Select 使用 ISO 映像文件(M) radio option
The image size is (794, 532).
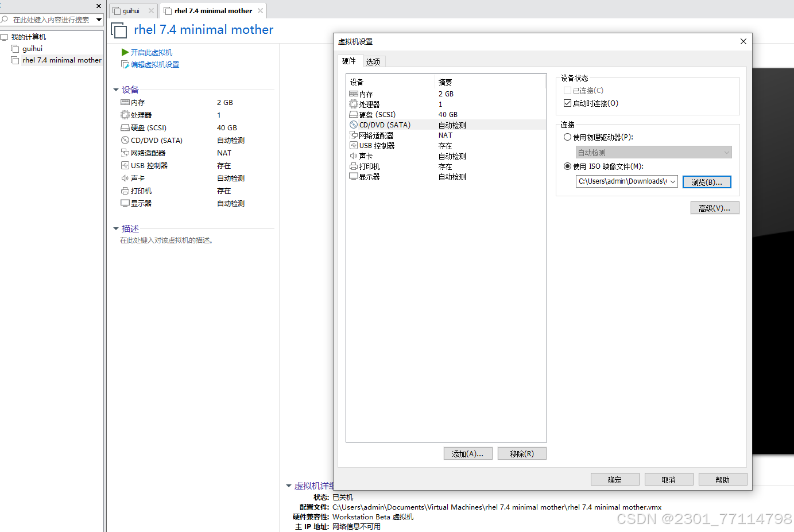click(x=567, y=166)
